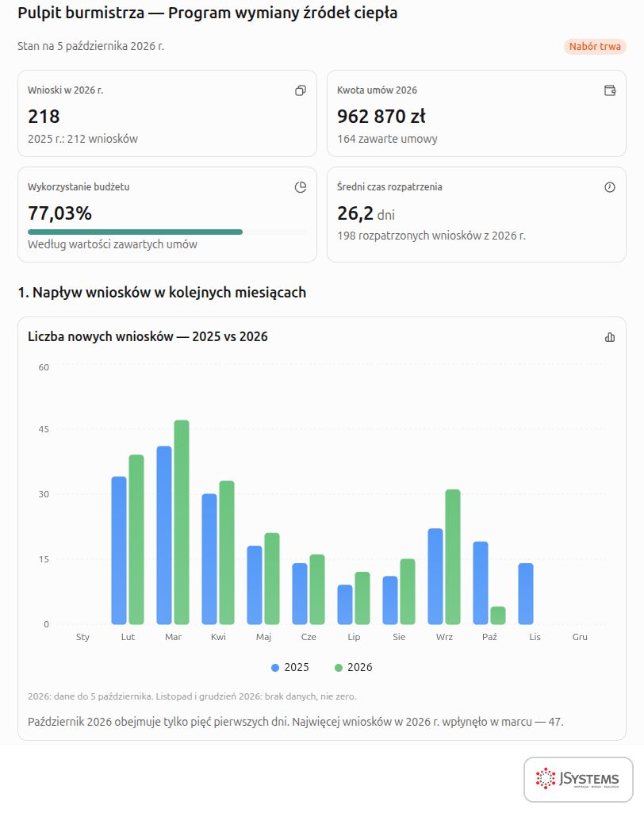The height and width of the screenshot is (813, 644).
Task: Click the value 218 on Wnioski card
Action: (x=44, y=117)
